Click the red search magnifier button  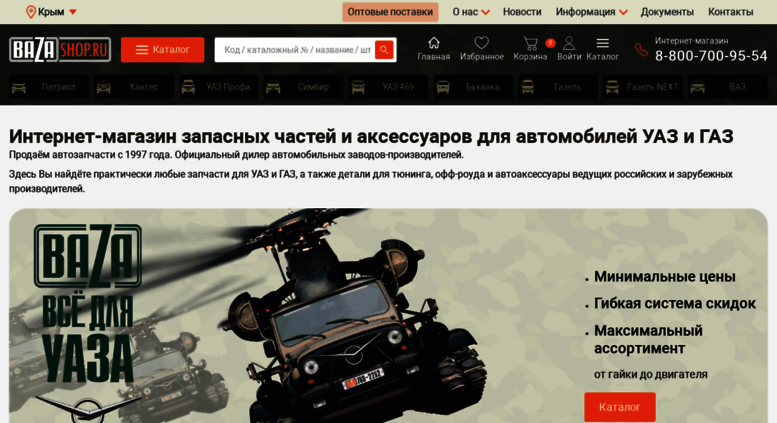click(384, 50)
